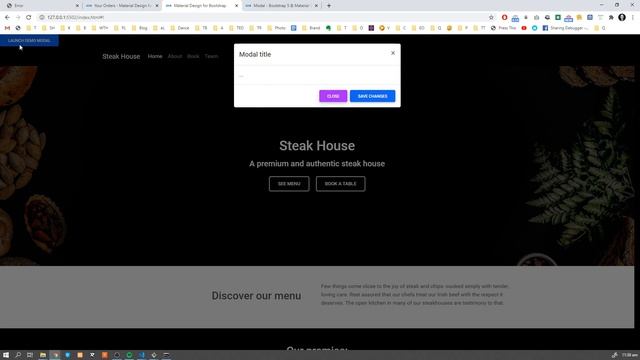
Task: Open File Explorer from the taskbar
Action: [42, 355]
